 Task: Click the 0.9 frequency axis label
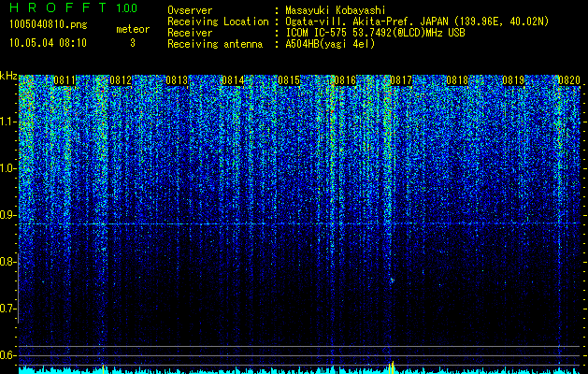coord(7,215)
